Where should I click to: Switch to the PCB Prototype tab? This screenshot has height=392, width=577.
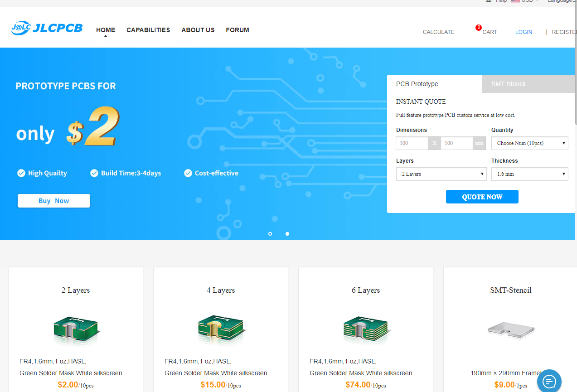434,84
